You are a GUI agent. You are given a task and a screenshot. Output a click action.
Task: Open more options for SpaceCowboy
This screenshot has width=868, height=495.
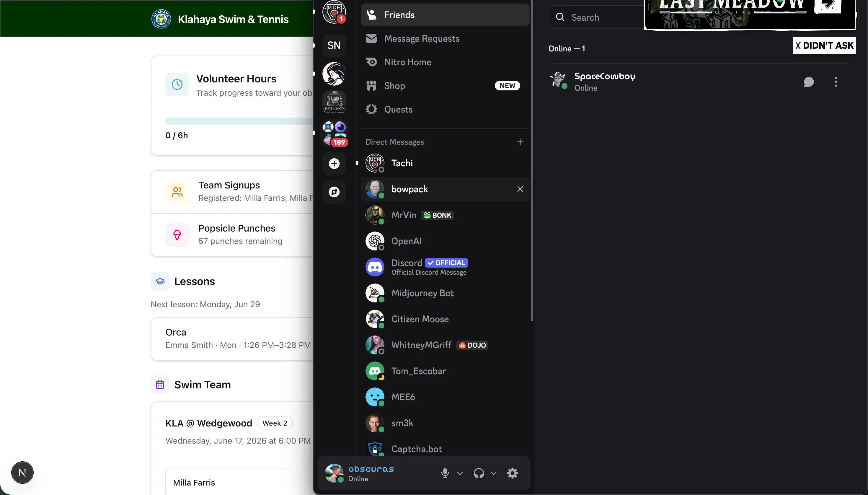coord(836,82)
